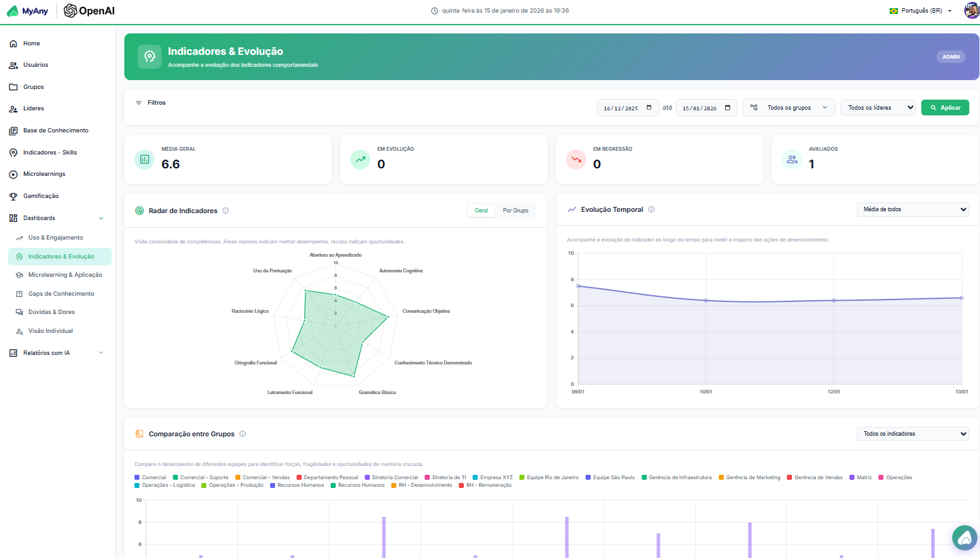
Task: Change the Média de todos selector
Action: [912, 209]
